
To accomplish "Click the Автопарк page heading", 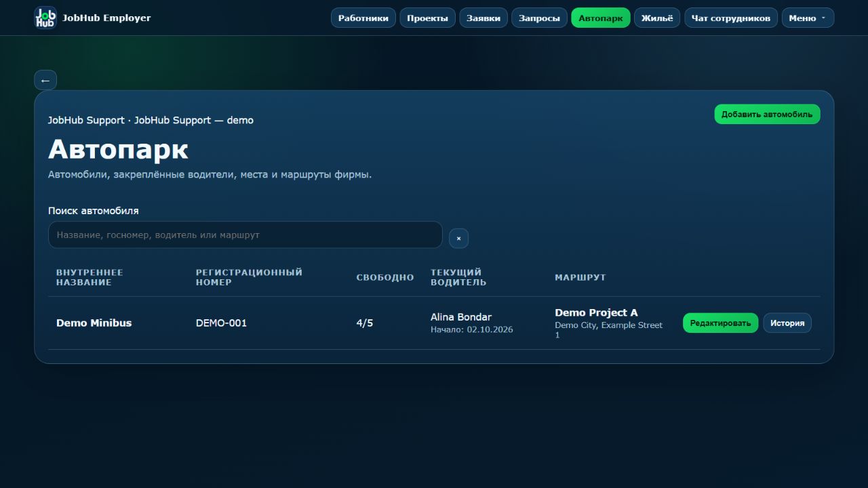I will coord(118,149).
